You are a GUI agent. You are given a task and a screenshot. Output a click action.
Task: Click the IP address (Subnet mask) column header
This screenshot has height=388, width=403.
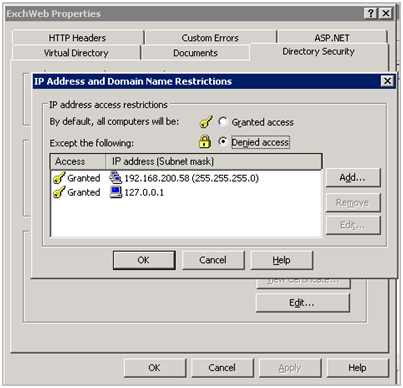point(214,162)
